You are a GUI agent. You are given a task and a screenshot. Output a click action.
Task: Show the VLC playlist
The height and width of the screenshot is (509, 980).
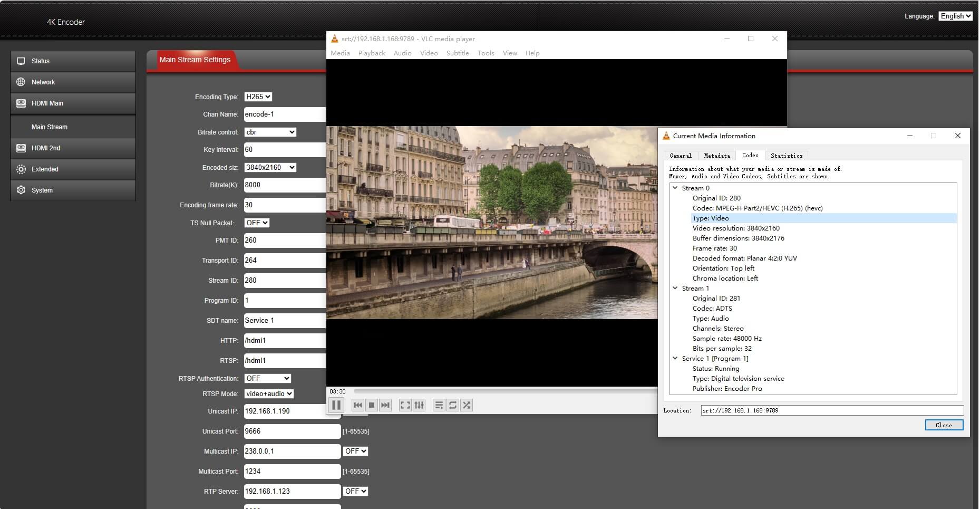click(439, 405)
